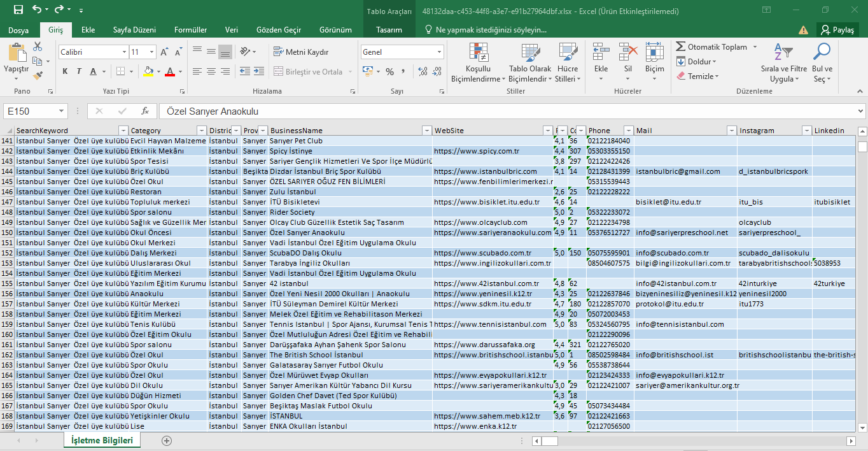
Task: Select the Format Painter brush icon
Action: coord(38,76)
